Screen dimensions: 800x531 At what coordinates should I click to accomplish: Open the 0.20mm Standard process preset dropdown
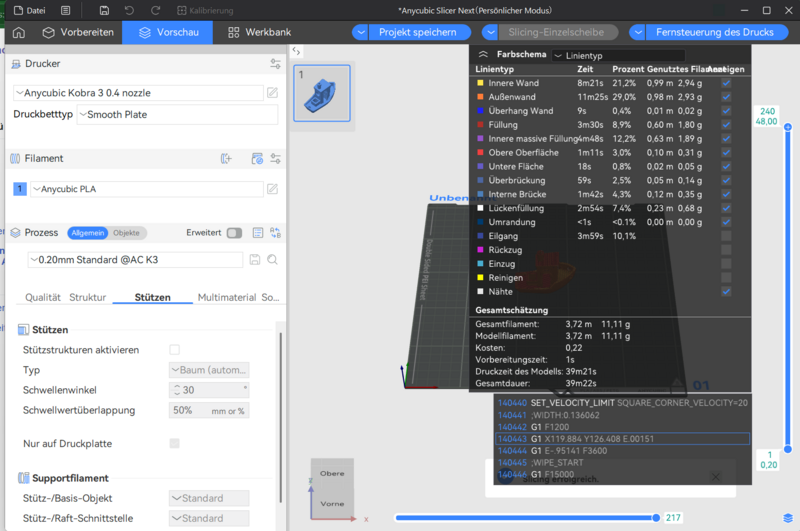coord(135,260)
